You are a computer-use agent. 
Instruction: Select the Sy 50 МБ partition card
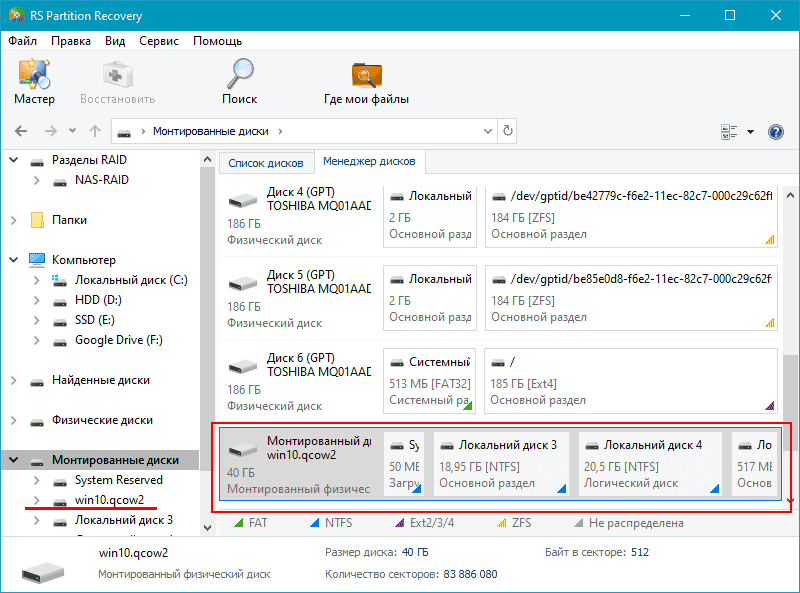[404, 464]
